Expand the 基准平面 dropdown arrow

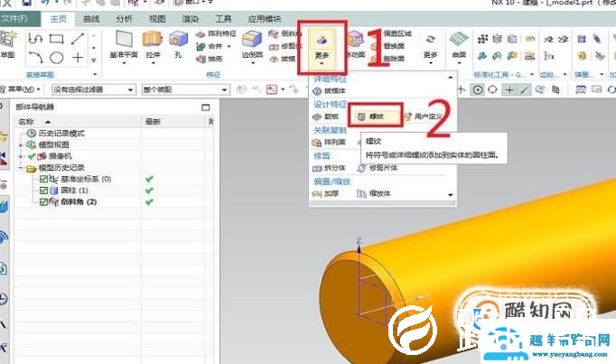[x=124, y=63]
